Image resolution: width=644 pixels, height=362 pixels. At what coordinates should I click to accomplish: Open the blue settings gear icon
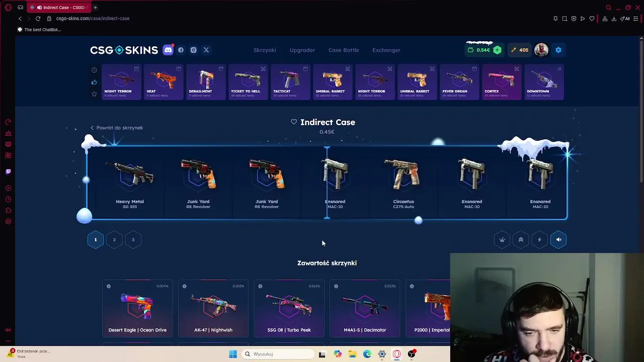click(x=558, y=50)
